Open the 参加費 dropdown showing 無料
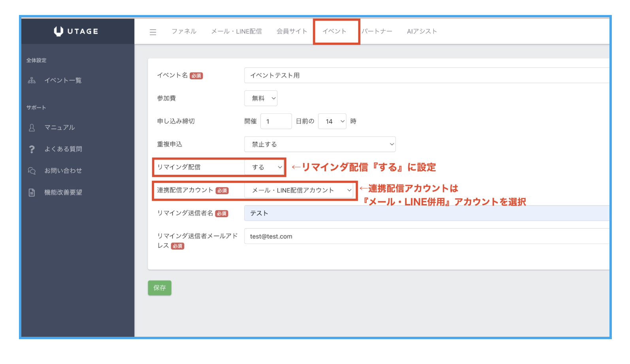 [x=261, y=98]
